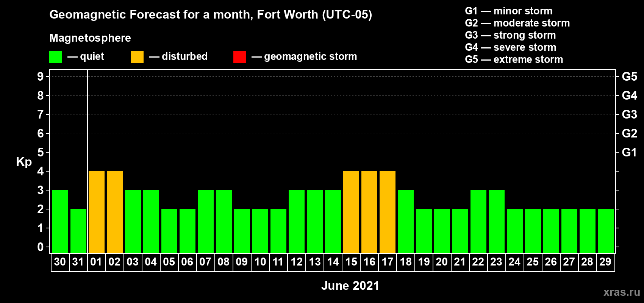Click the June 2021 month label
The height and width of the screenshot is (303, 644).
(x=350, y=286)
